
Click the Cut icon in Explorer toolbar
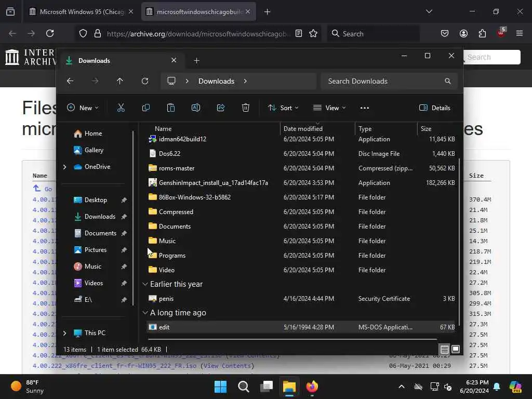pyautogui.click(x=121, y=108)
